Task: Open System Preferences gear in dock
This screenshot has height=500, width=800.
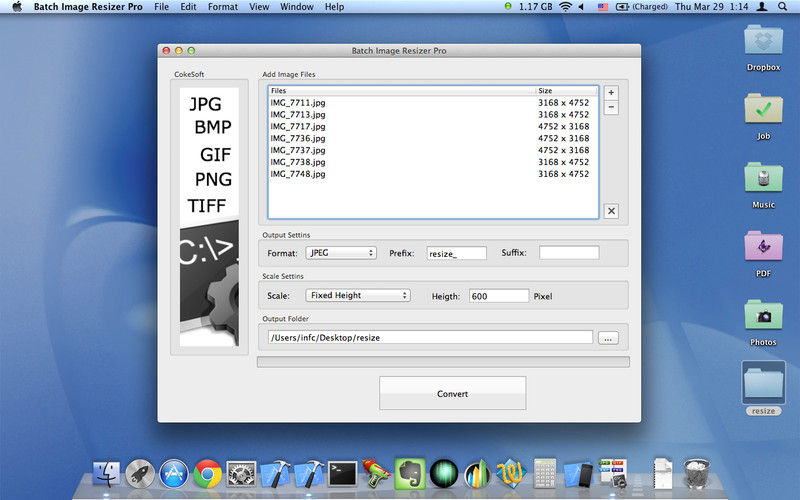Action: tap(241, 474)
